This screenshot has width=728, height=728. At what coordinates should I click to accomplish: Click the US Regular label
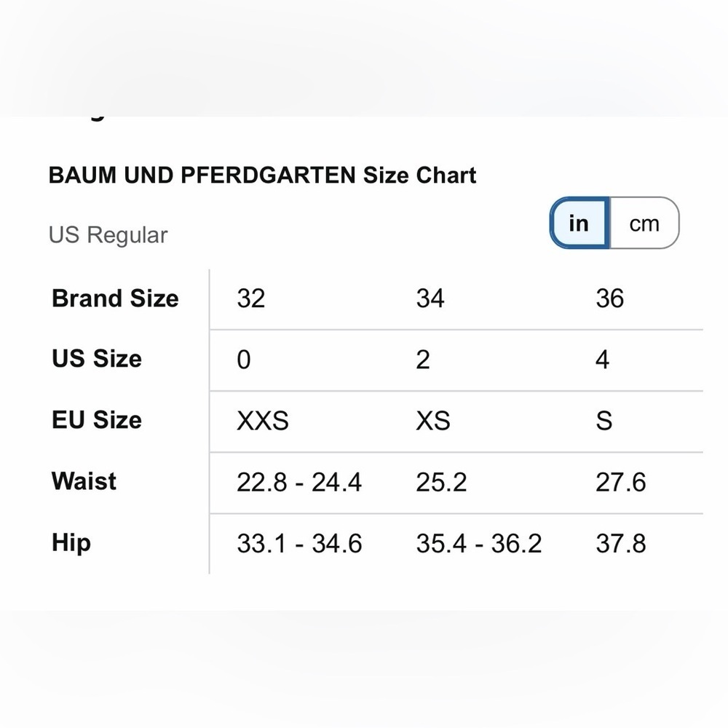[x=108, y=235]
